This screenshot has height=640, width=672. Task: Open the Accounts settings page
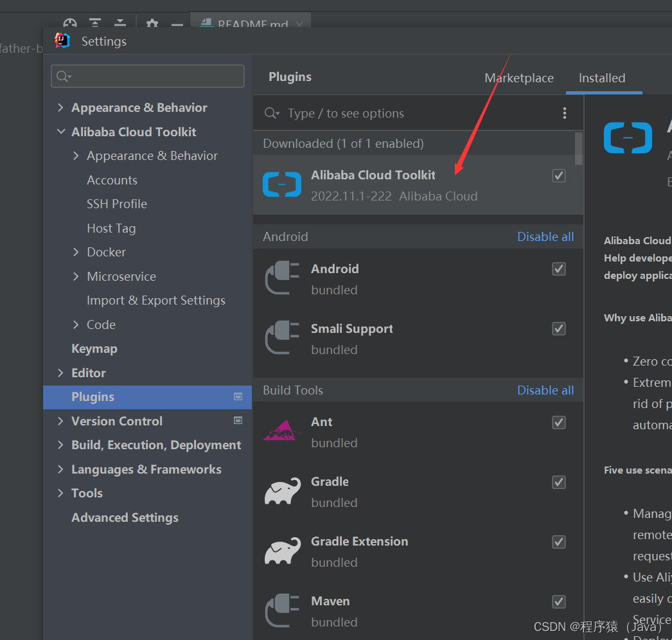[112, 180]
